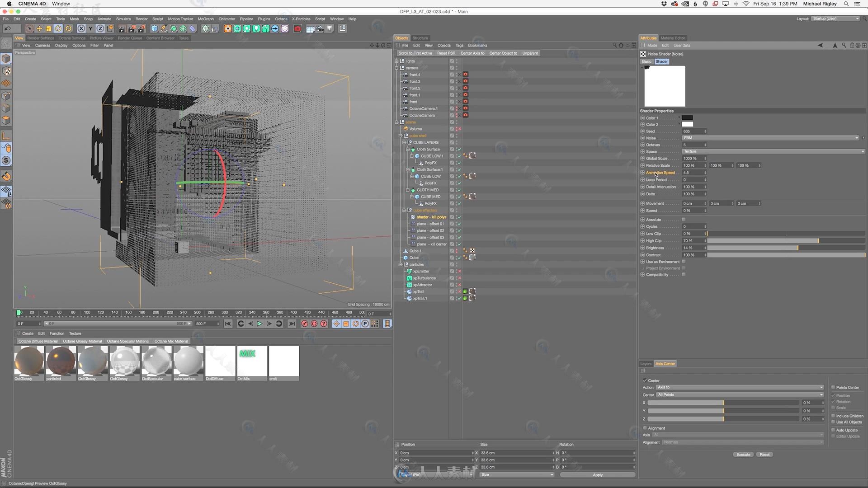Click Execute button in Axis Center panel
Viewport: 868px width, 488px height.
(743, 454)
